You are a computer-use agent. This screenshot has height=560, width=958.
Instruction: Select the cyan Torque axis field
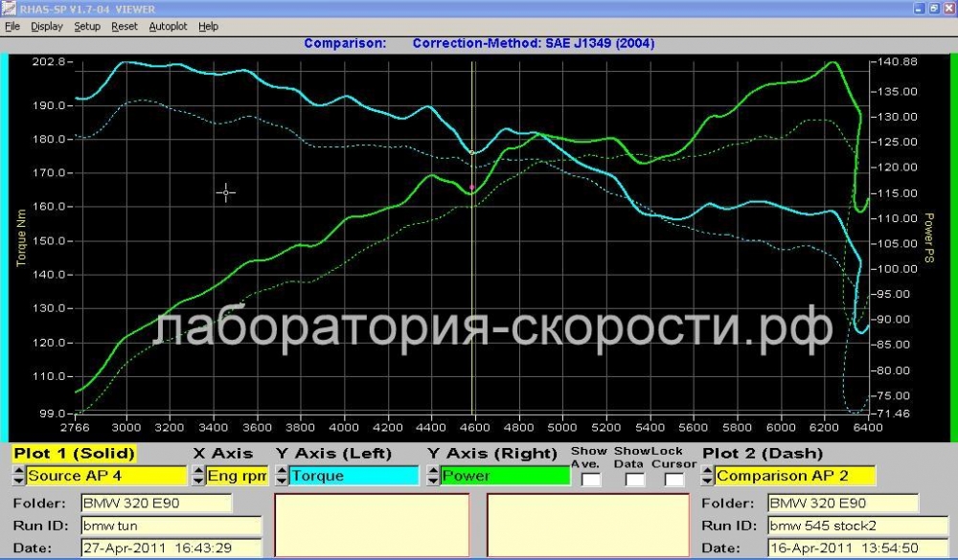[x=354, y=476]
